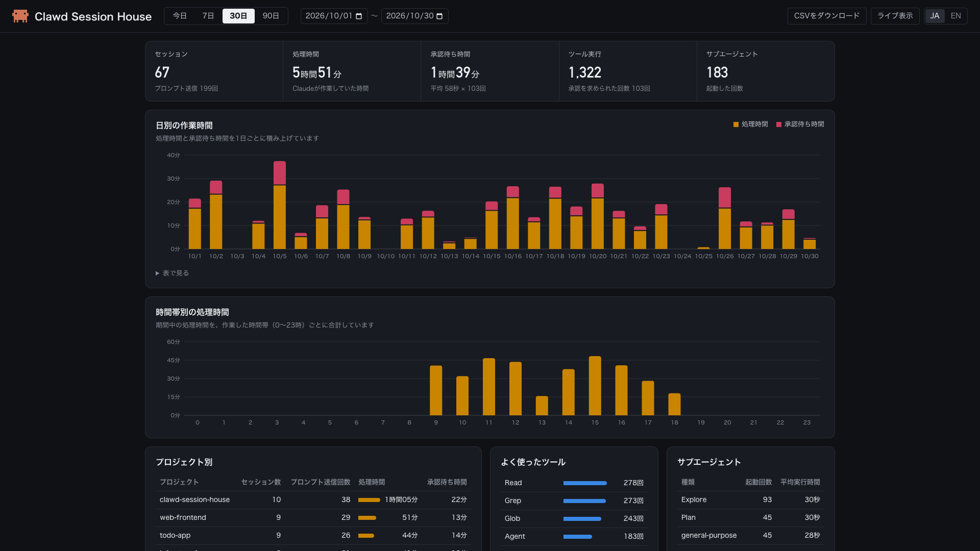This screenshot has height=551, width=980.
Task: Open calendar picker on end date 2026/10/30
Action: point(439,16)
